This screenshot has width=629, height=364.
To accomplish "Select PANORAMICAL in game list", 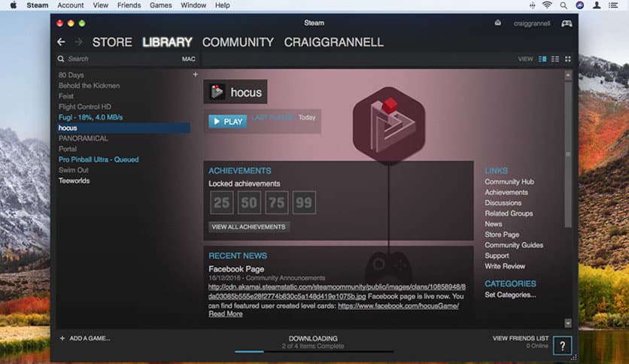I will tap(83, 138).
